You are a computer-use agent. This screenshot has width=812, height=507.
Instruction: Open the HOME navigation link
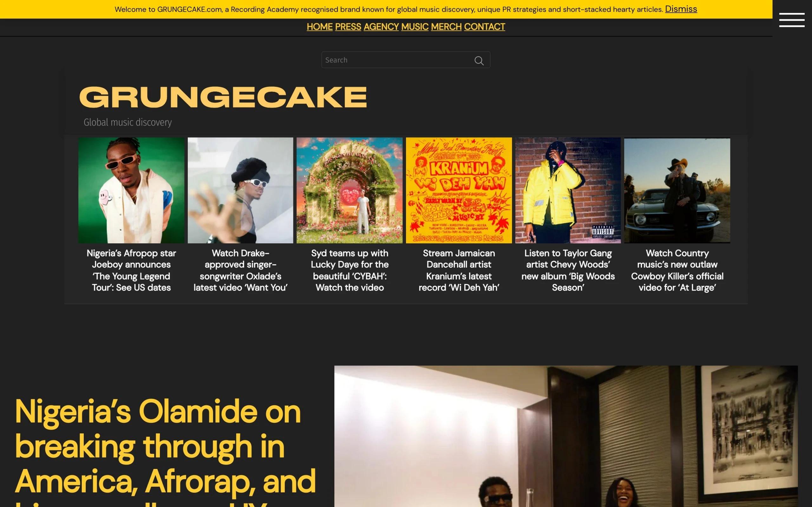(x=319, y=27)
